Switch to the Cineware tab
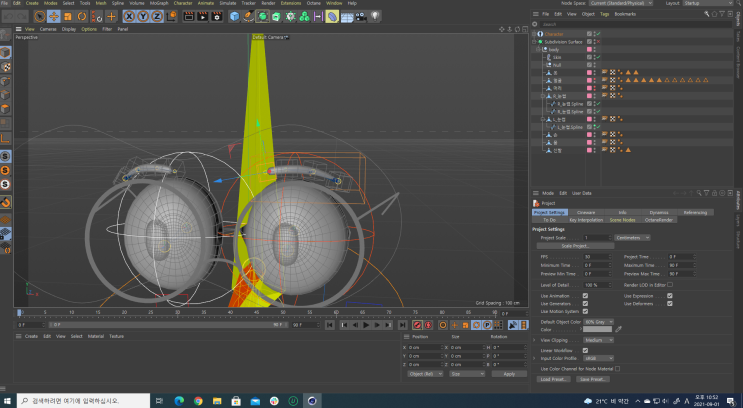Screen dimensions: 743x408 pos(586,212)
